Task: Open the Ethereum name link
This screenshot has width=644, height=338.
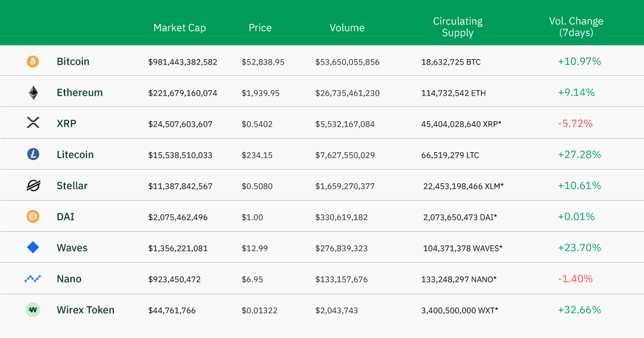Action: (79, 93)
